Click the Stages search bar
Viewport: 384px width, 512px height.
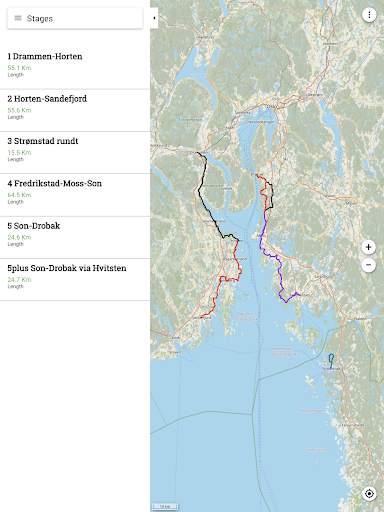75,18
